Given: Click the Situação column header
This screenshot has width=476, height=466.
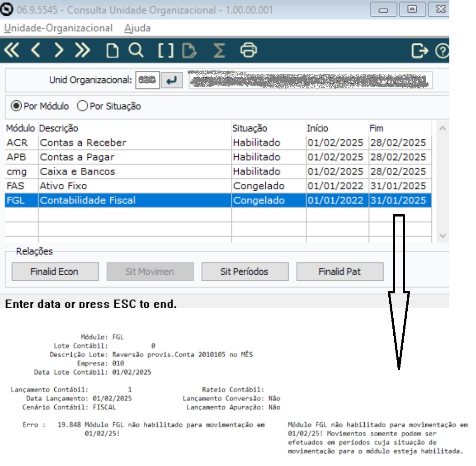Looking at the screenshot, I should [x=250, y=128].
